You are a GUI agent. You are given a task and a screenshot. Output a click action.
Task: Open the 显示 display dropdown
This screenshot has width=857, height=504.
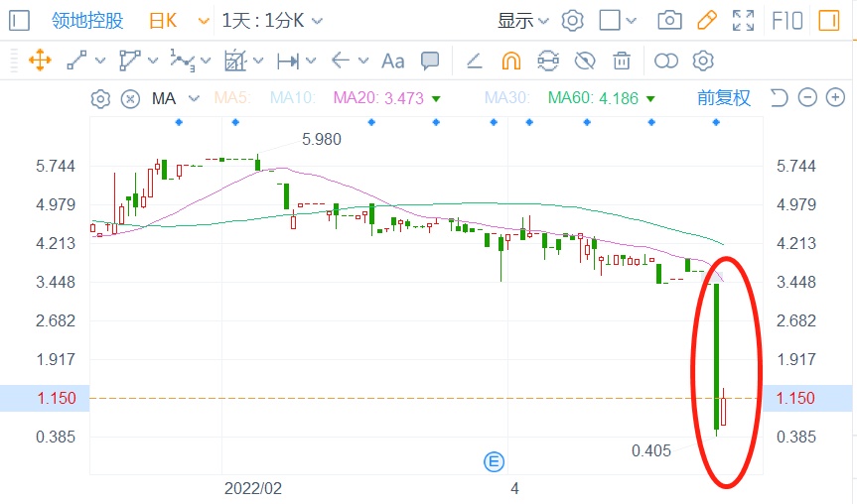(x=523, y=20)
